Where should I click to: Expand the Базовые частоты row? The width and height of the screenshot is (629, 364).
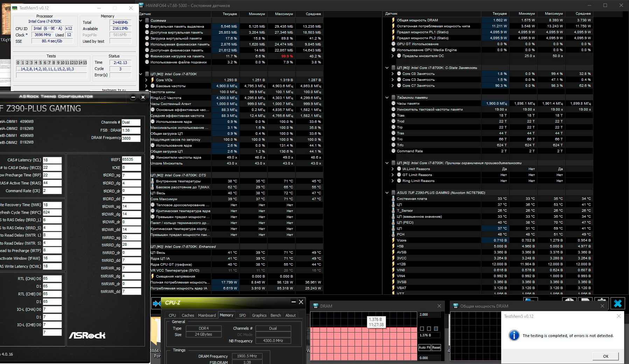[x=146, y=86]
